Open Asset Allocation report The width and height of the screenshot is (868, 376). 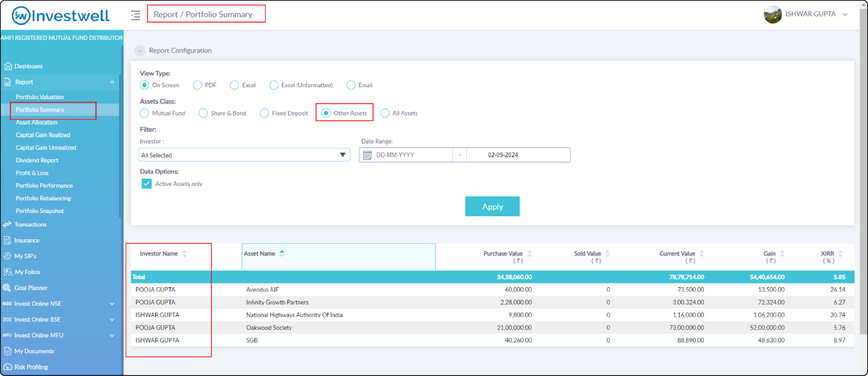pos(36,122)
